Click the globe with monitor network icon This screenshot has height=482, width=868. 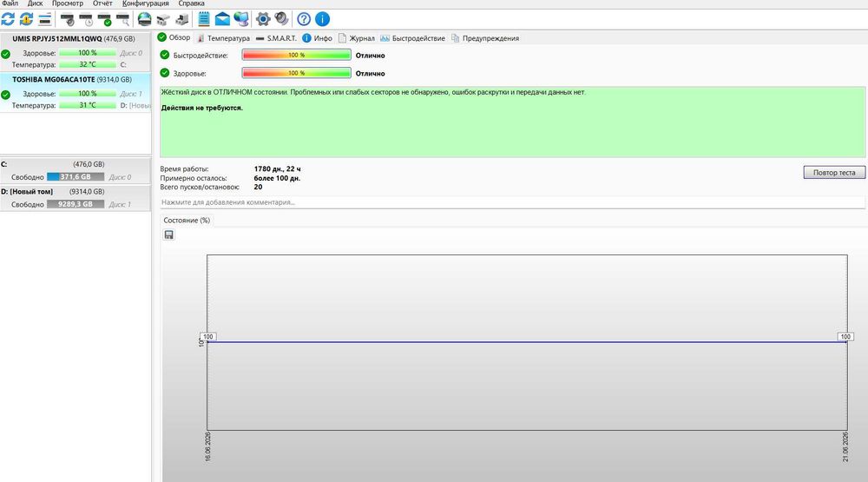coord(240,19)
